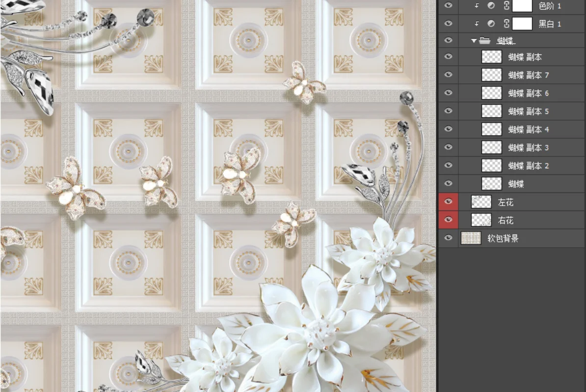The width and height of the screenshot is (586, 392).
Task: Select the 蝴蝶 副本 layer thumbnail
Action: [x=491, y=57]
